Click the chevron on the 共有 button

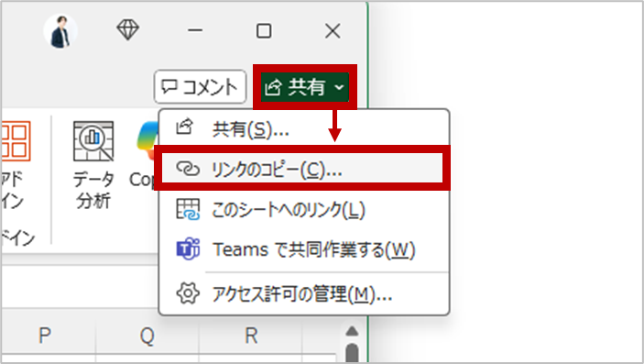click(x=339, y=87)
